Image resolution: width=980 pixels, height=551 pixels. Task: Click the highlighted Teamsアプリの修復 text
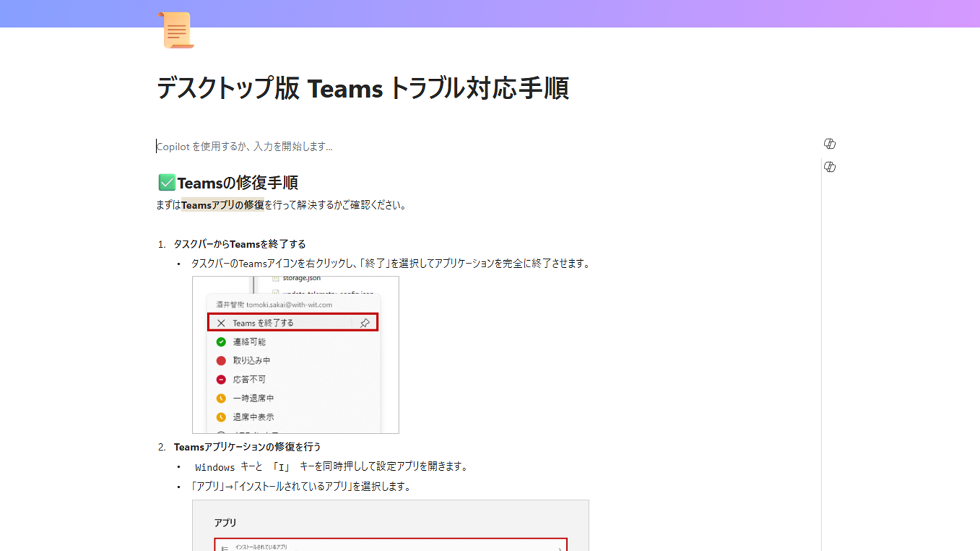(x=222, y=205)
